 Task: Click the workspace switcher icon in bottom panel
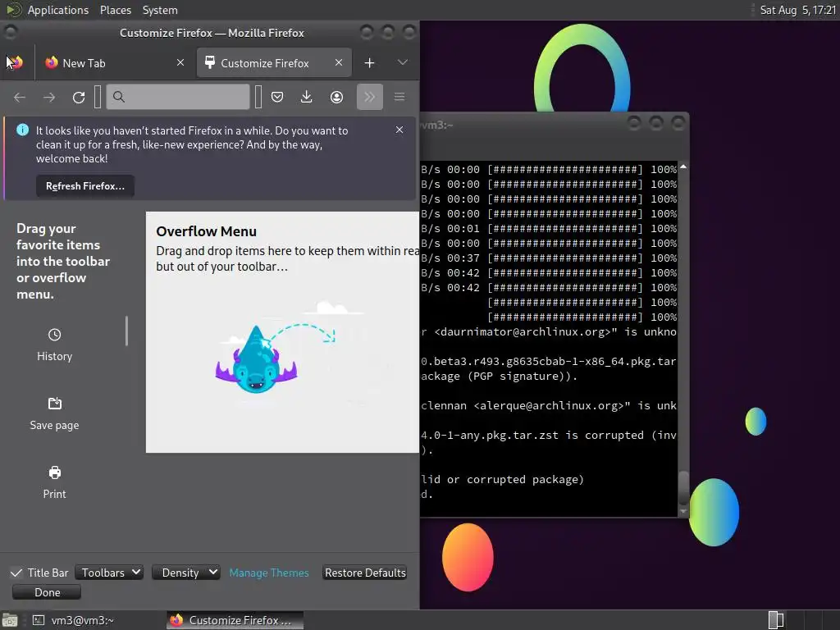[x=776, y=620]
